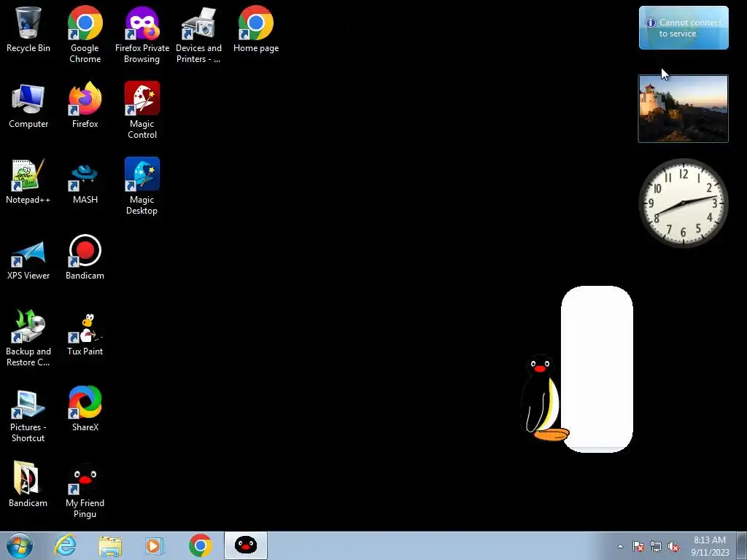
Task: Open the ShareX desktop shortcut
Action: (85, 409)
